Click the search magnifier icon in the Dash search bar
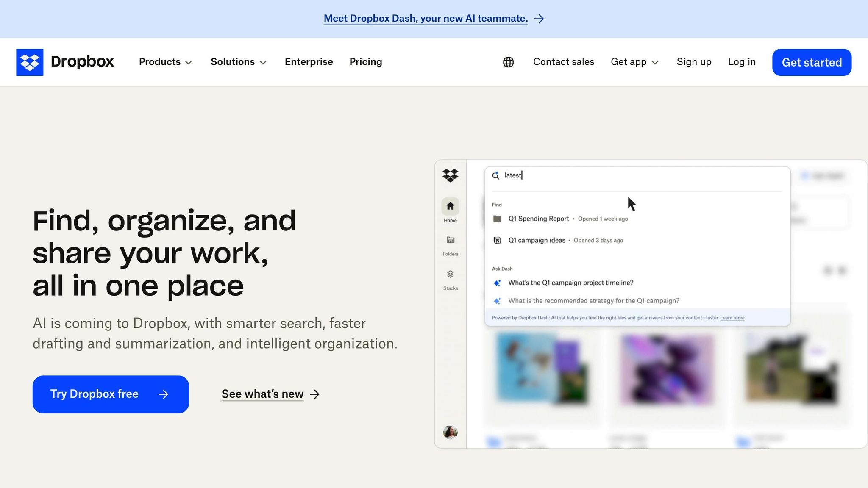868x488 pixels. pyautogui.click(x=495, y=175)
